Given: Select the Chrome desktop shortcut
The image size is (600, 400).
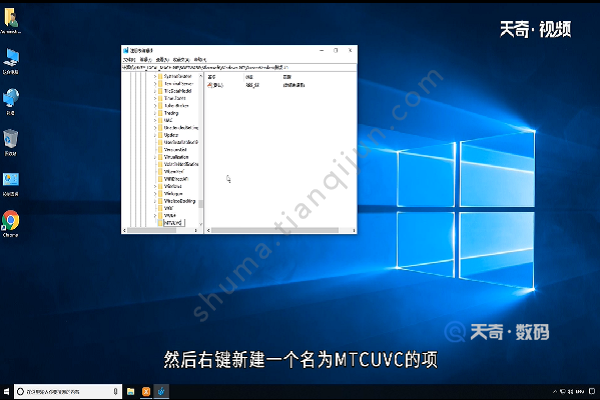Looking at the screenshot, I should point(11,224).
